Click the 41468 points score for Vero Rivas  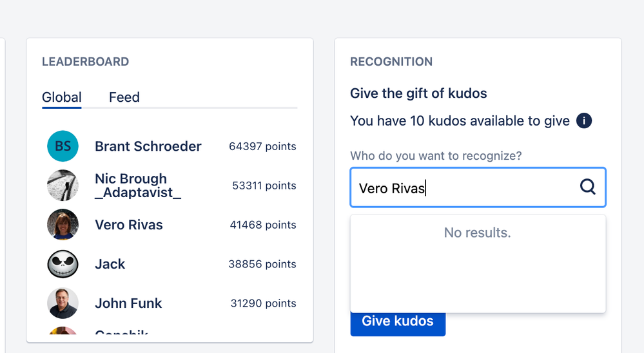point(263,225)
